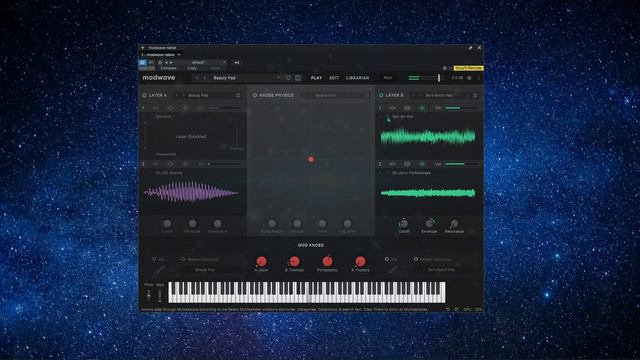
Task: Click the B. Tremolo mod knob
Action: (294, 261)
